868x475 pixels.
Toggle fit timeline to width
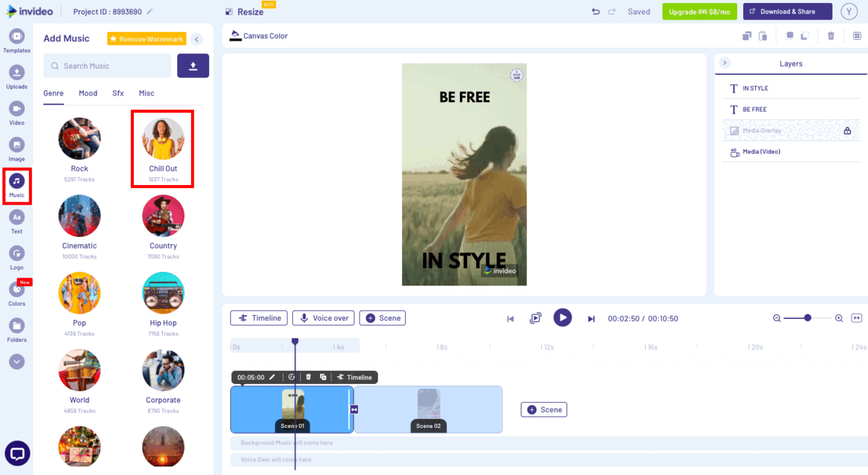(x=856, y=318)
